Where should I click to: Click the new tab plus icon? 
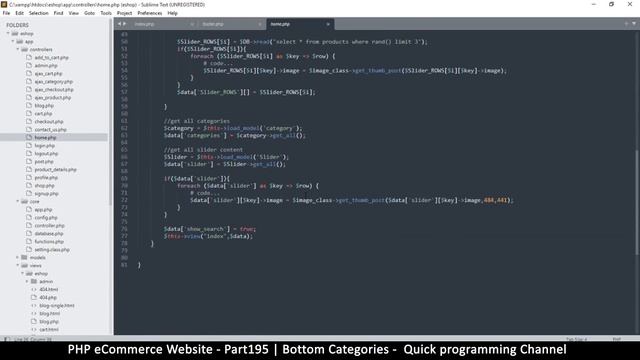pyautogui.click(x=626, y=24)
